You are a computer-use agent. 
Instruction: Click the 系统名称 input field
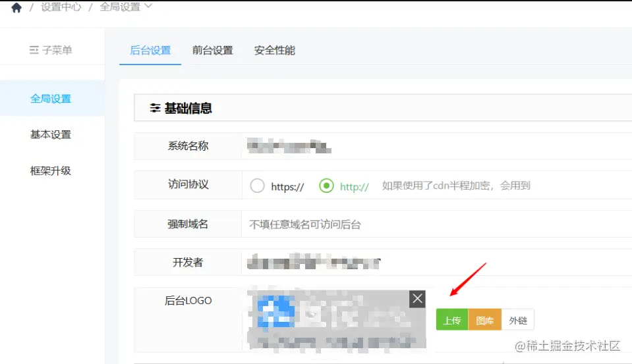point(436,145)
